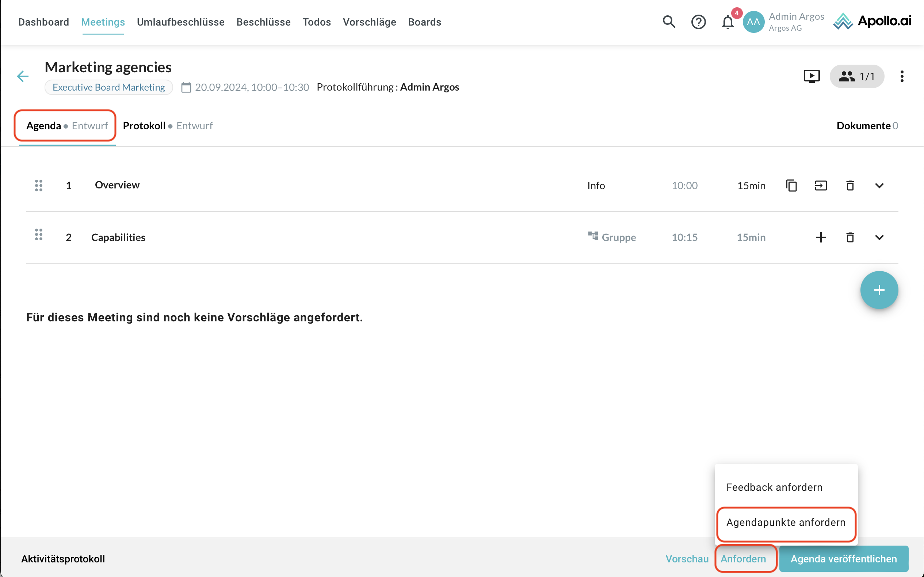
Task: Select Feedback anfordern from the menu
Action: click(x=774, y=487)
